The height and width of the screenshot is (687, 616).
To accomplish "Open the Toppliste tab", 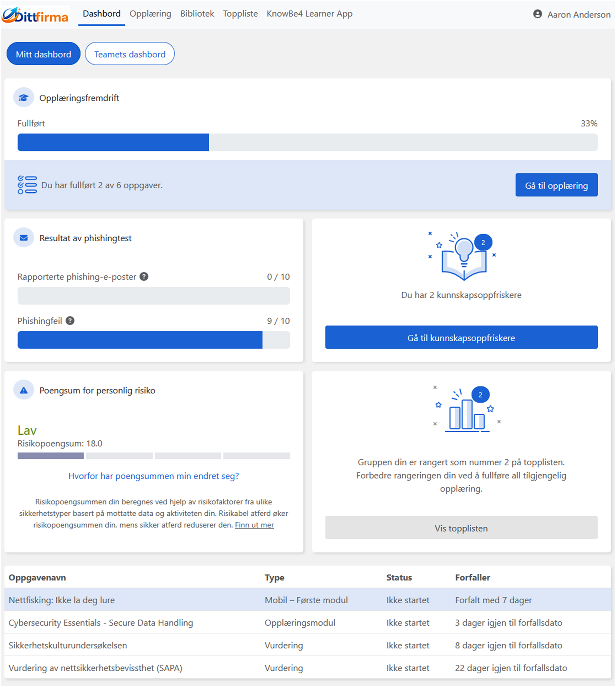I will (x=240, y=14).
